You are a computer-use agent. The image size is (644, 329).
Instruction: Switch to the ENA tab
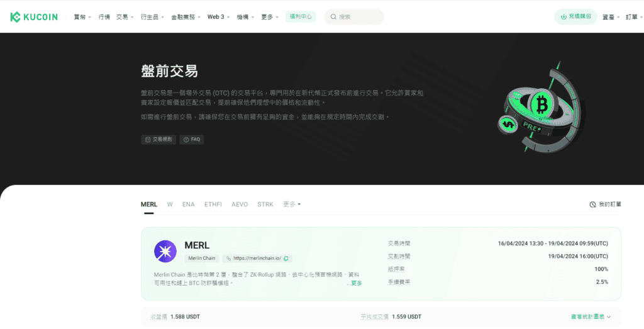(x=188, y=204)
